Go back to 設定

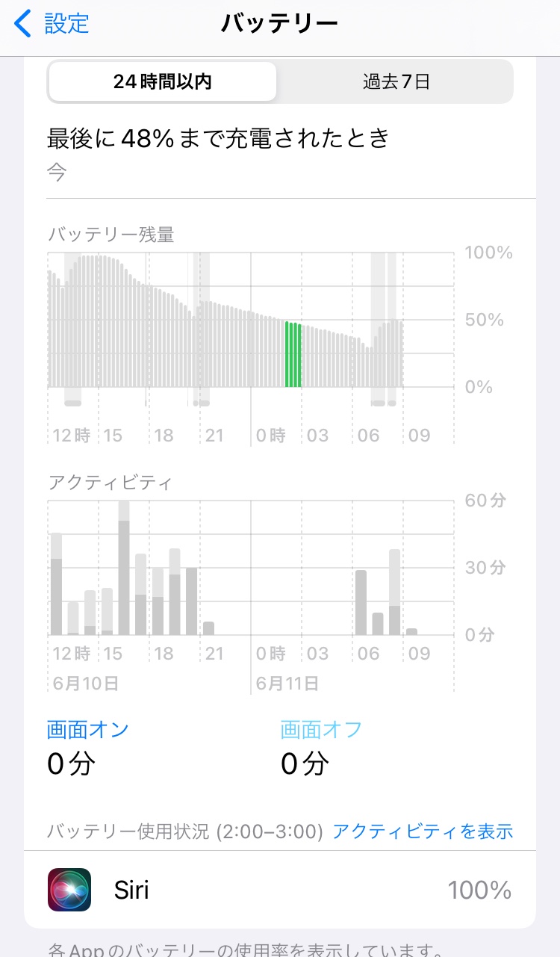click(x=66, y=23)
